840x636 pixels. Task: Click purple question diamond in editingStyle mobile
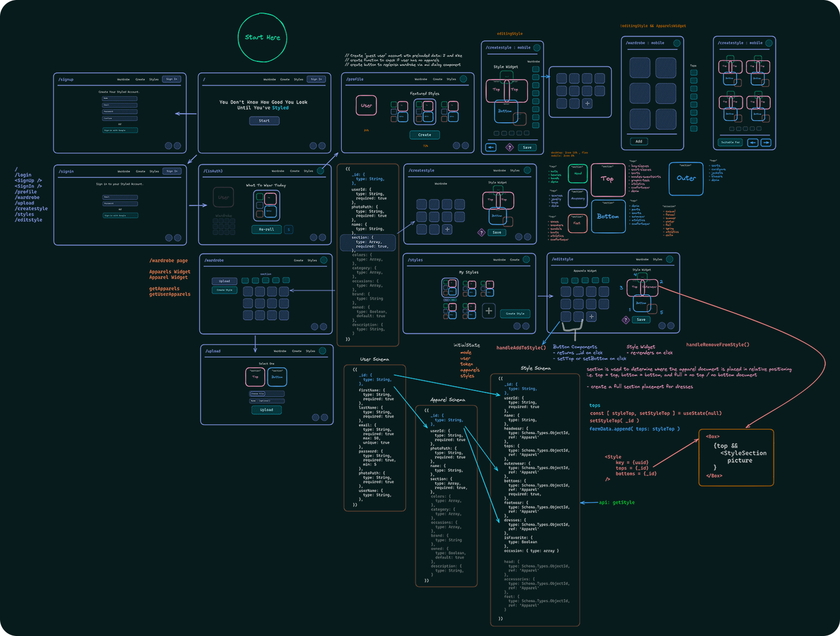[509, 147]
